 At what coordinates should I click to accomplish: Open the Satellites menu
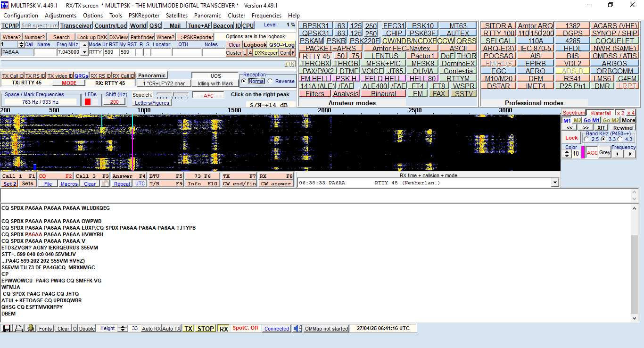[x=176, y=16]
